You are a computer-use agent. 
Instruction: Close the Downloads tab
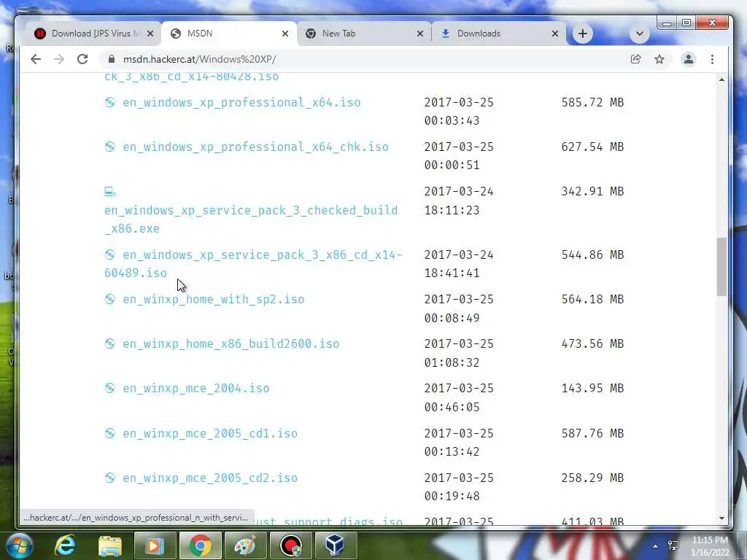[x=554, y=34]
